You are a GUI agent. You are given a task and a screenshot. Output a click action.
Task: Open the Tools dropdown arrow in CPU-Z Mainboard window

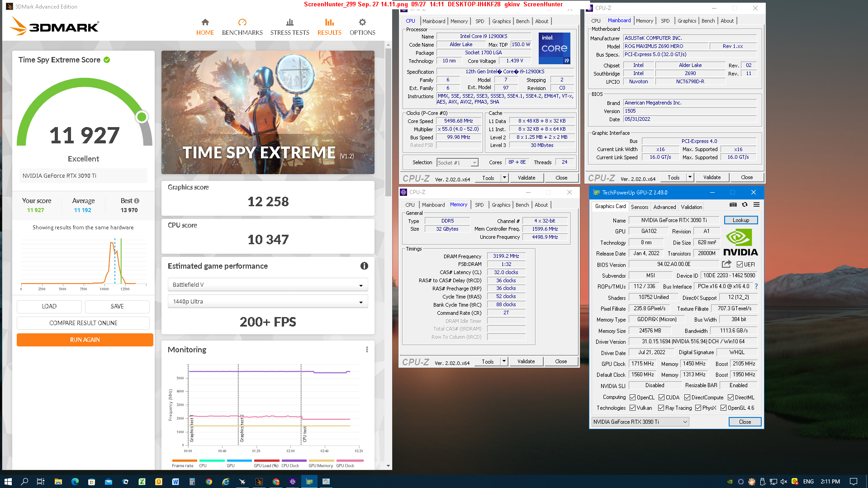(x=690, y=177)
